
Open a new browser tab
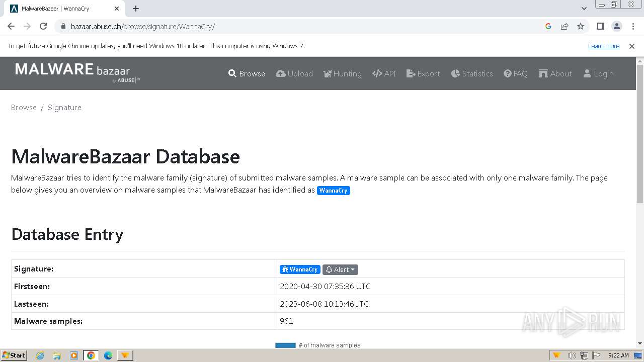click(x=136, y=9)
